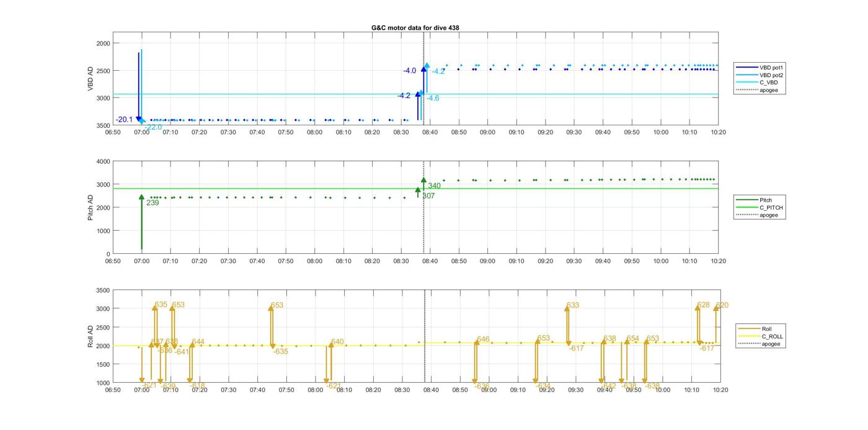
Task: Click the '633' roll data label
Action: point(573,305)
